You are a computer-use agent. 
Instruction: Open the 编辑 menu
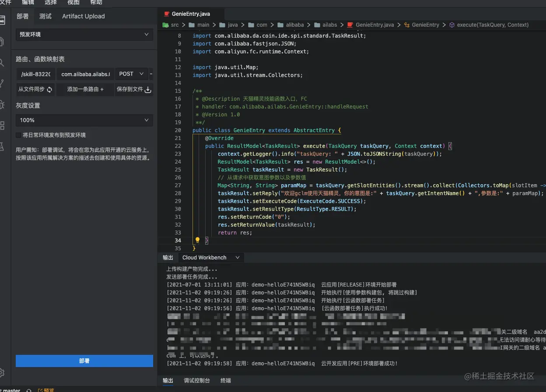28,3
